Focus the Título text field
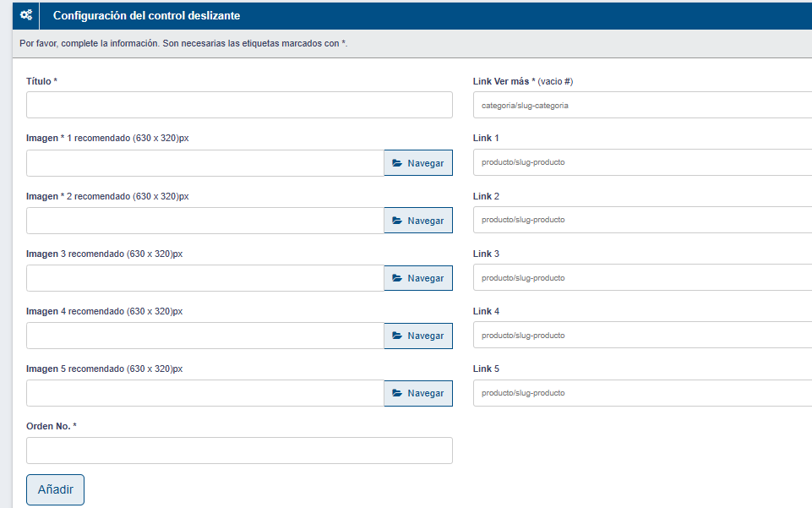Screen dimensions: 812x508 239,105
